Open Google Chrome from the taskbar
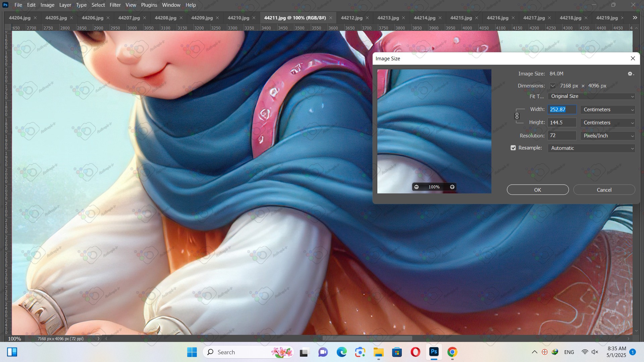 click(x=452, y=352)
